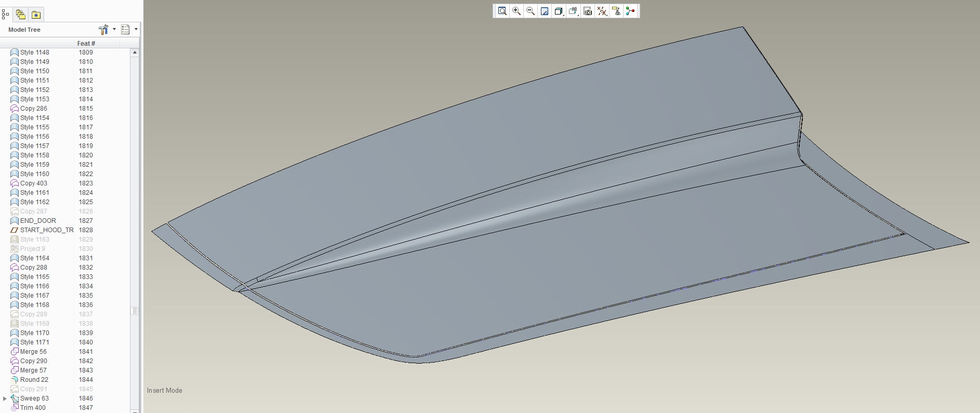Click the Zoom In magnifier icon

517,11
